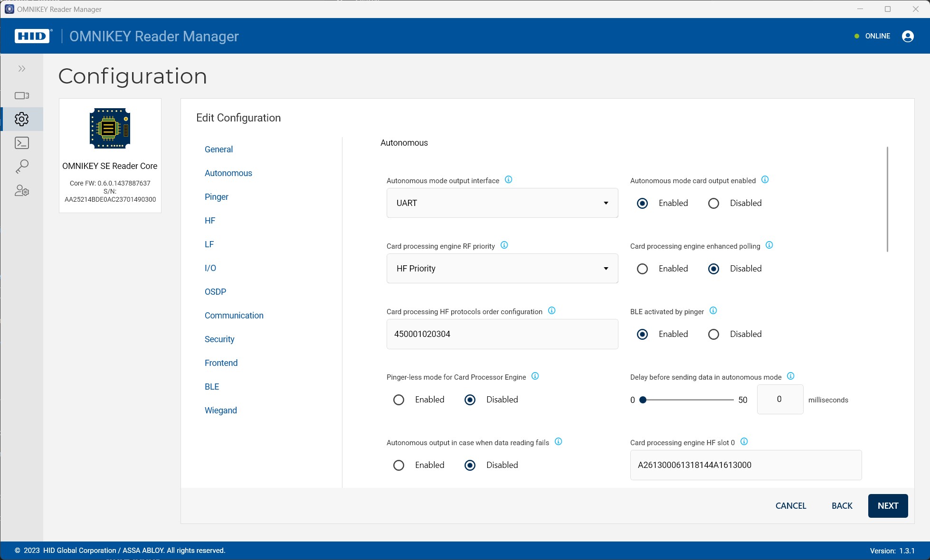Open the HF Priority dropdown
This screenshot has width=930, height=560.
(x=502, y=269)
